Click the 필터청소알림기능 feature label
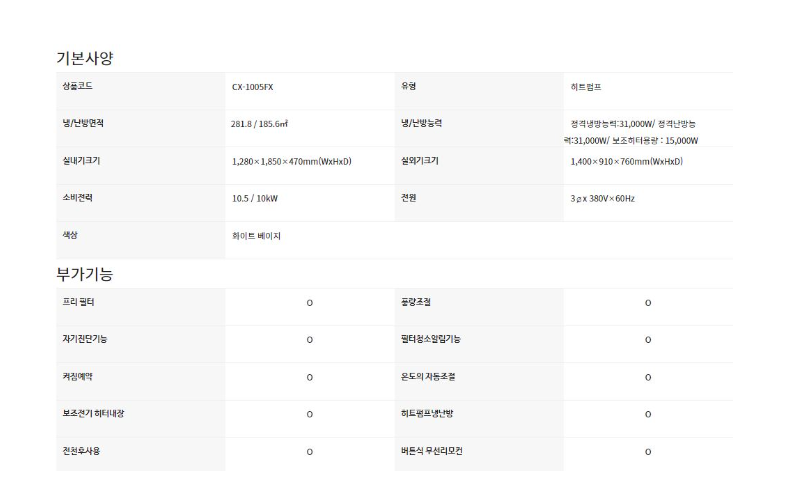The width and height of the screenshot is (797, 490). click(430, 339)
